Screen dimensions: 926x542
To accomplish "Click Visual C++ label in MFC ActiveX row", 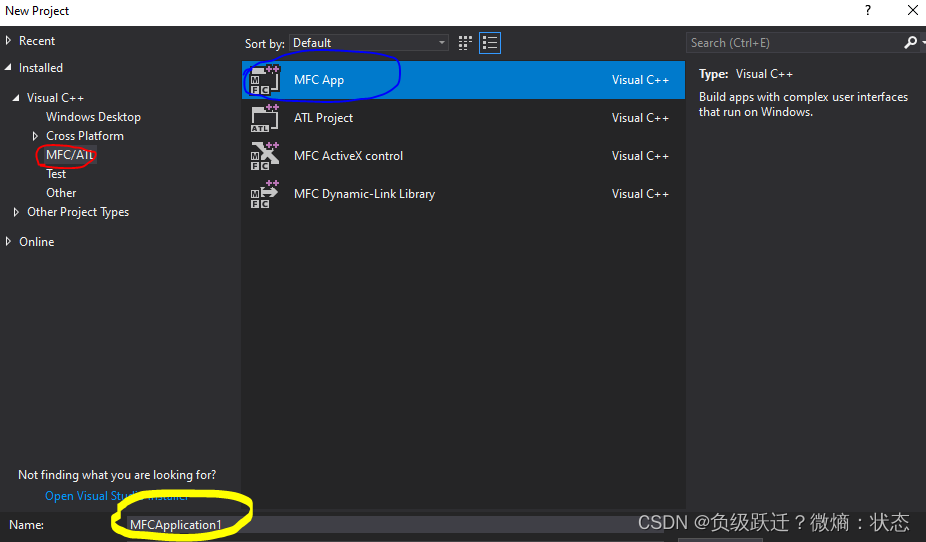I will click(640, 156).
